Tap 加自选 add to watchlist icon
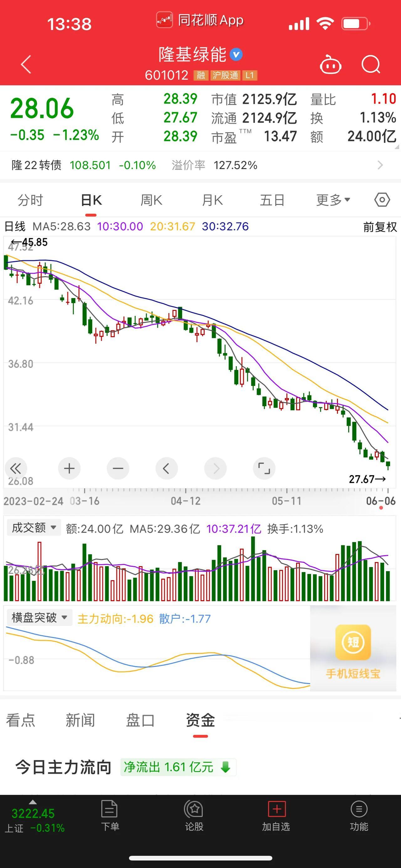This screenshot has height=868, width=401. pyautogui.click(x=276, y=809)
